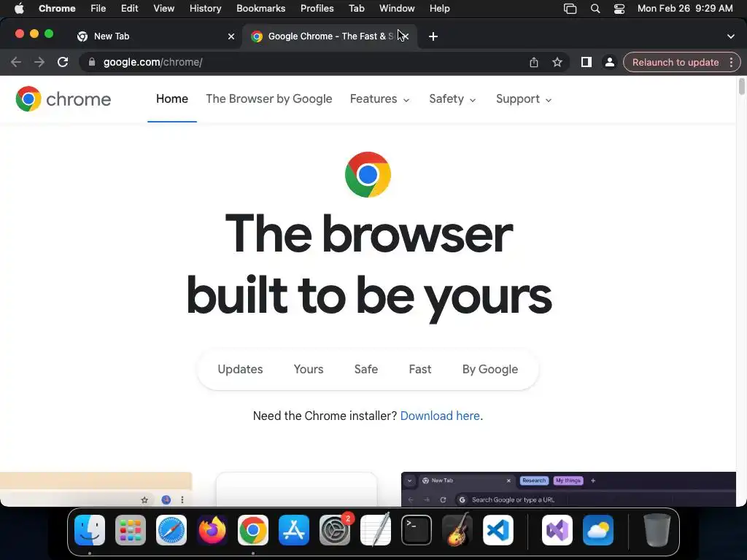The height and width of the screenshot is (560, 747).
Task: Open System Settings from the dock
Action: pyautogui.click(x=334, y=530)
